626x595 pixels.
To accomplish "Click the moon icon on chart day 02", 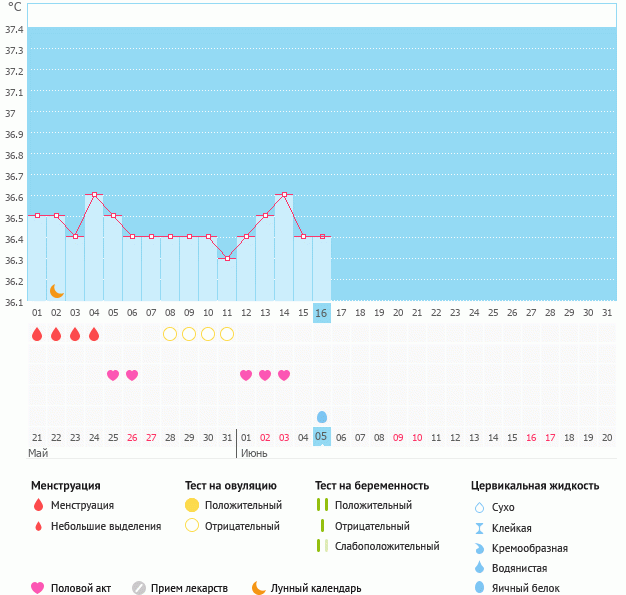I will tap(57, 290).
